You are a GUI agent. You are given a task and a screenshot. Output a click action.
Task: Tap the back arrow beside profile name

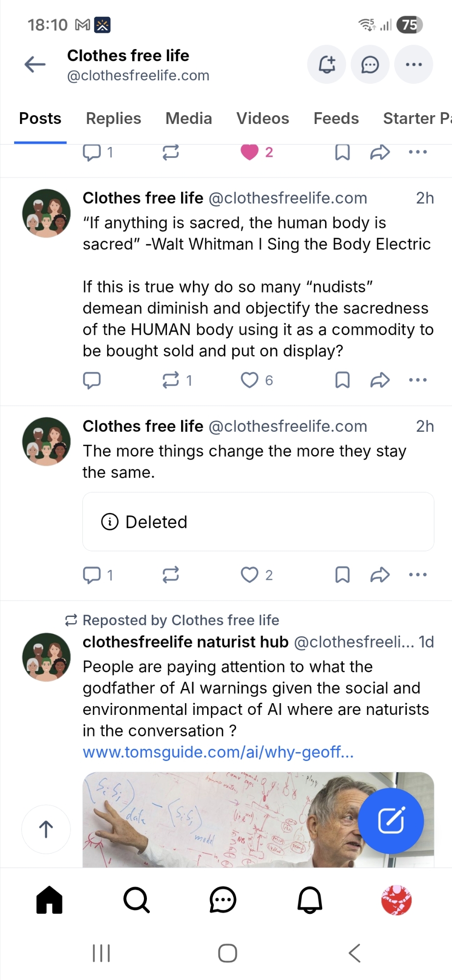(x=35, y=64)
